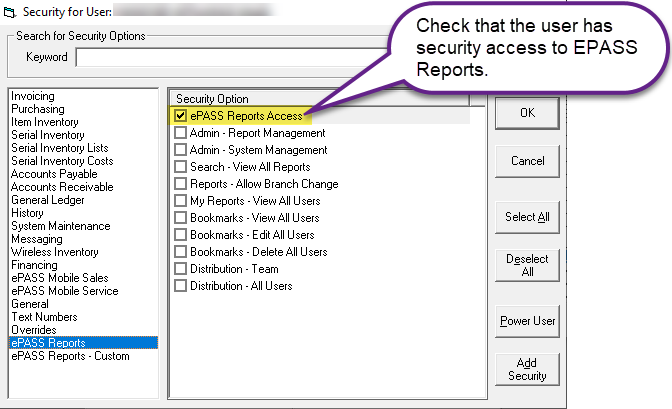Select General Ledger category
This screenshot has width=672, height=409.
(48, 200)
